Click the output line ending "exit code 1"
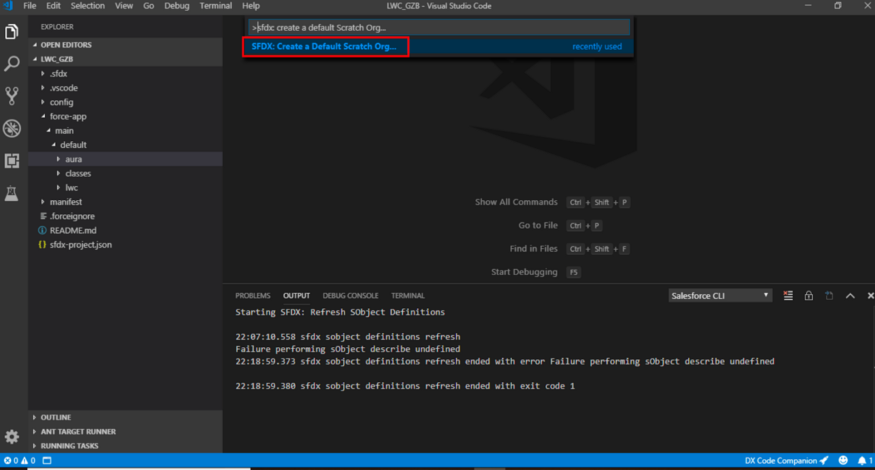875x470 pixels. tap(405, 386)
